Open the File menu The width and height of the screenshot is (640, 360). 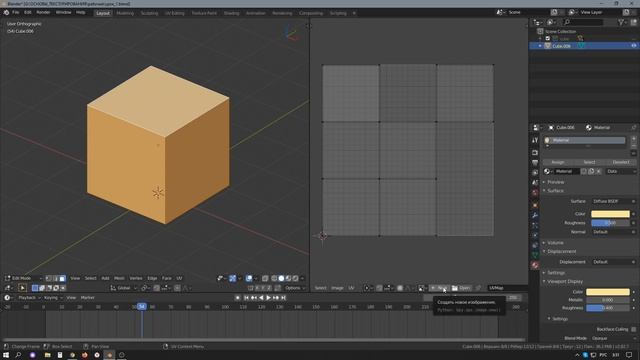pos(16,13)
